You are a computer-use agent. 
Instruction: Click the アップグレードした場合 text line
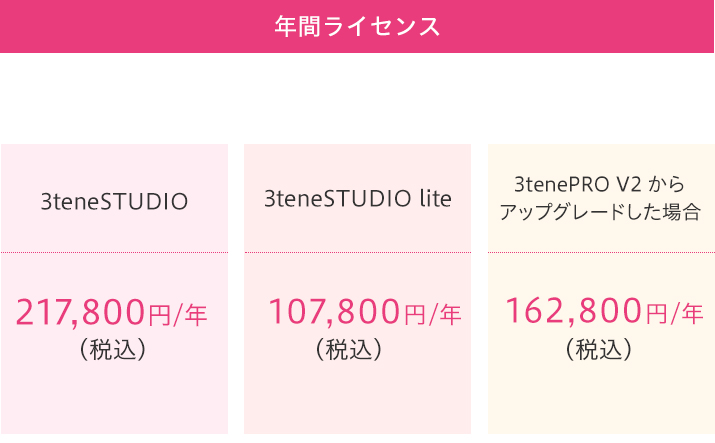[x=600, y=212]
